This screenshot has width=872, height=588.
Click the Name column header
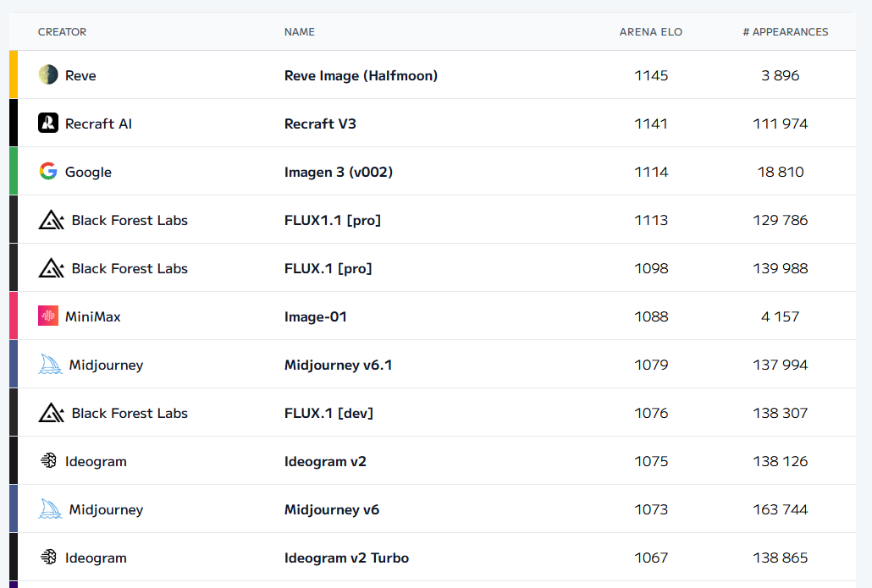299,32
